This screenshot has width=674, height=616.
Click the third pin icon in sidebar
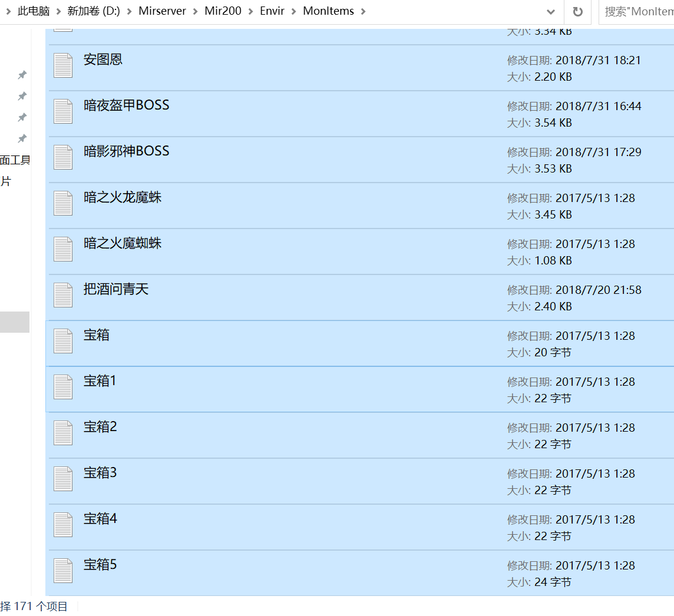tap(22, 117)
